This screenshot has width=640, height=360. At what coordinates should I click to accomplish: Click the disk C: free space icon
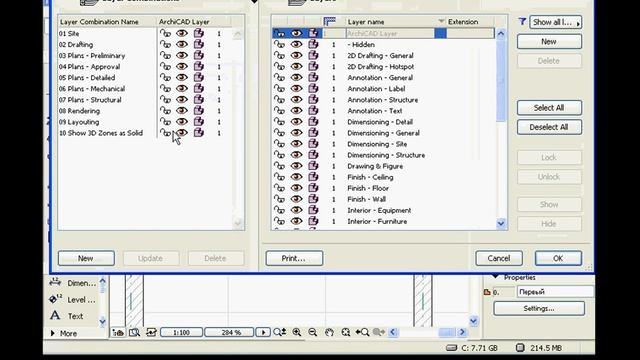[451, 348]
